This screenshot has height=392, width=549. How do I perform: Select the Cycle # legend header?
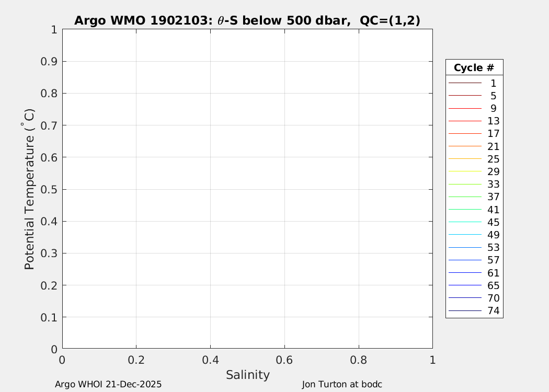pos(474,68)
